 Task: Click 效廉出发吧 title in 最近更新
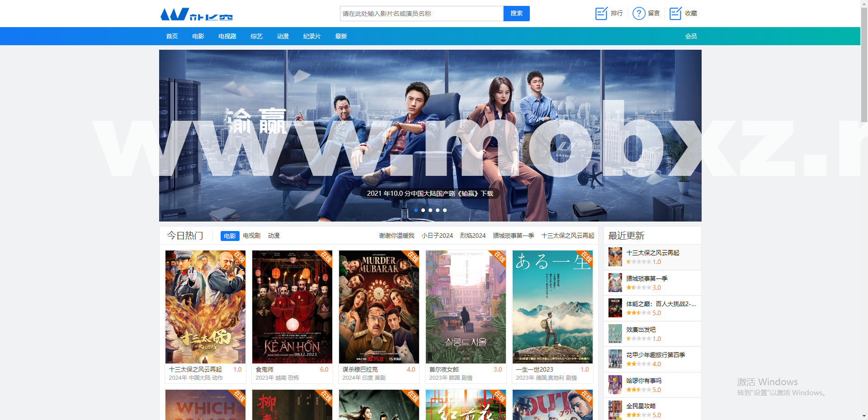(x=641, y=330)
